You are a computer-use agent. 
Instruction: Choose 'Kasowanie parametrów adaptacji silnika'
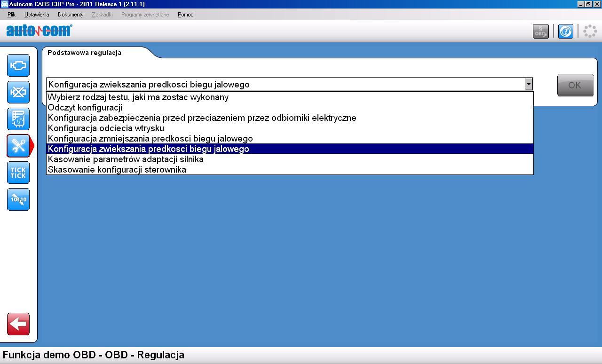290,159
